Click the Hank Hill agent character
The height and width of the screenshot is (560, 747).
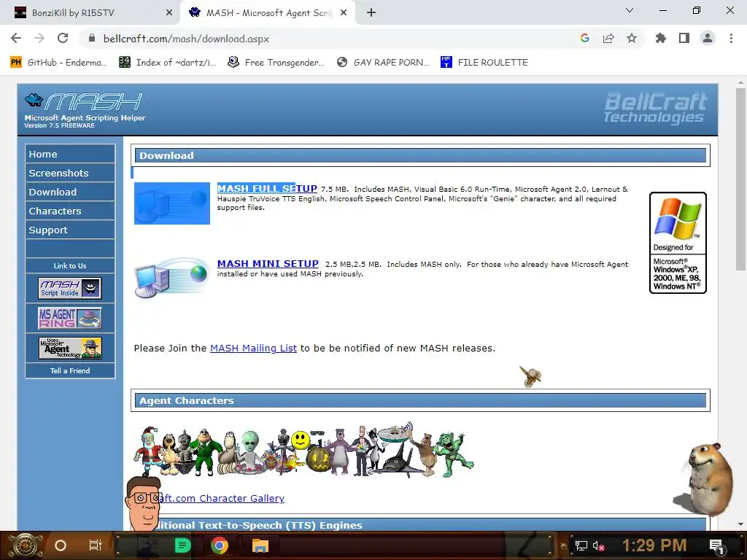(143, 504)
